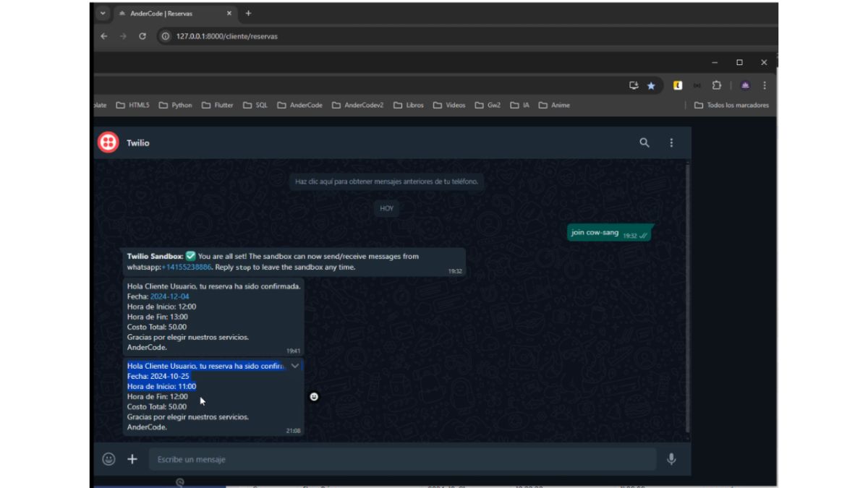Screen dimensions: 868x488
Task: Open the Todos los marcadores folder
Action: (x=731, y=105)
